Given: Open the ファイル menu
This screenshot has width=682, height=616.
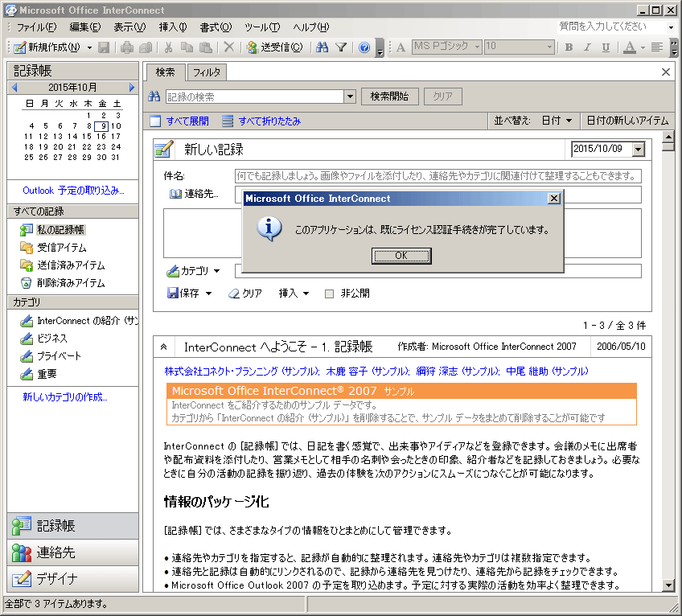Looking at the screenshot, I should click(x=36, y=27).
